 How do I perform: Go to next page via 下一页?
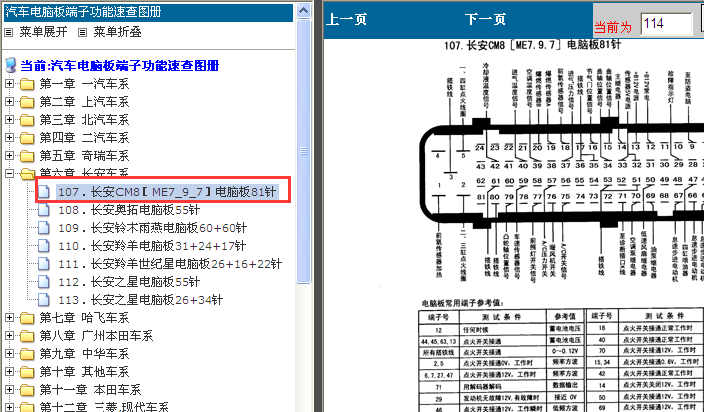[x=485, y=19]
